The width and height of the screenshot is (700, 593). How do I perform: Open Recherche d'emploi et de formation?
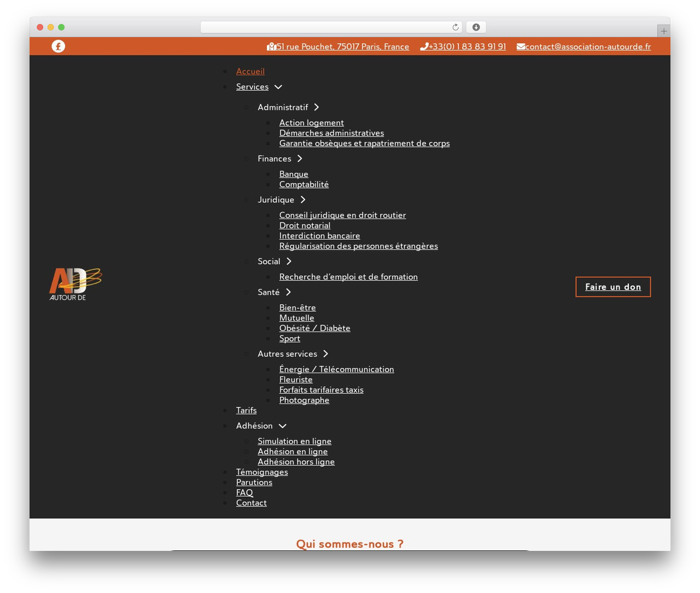pyautogui.click(x=348, y=277)
